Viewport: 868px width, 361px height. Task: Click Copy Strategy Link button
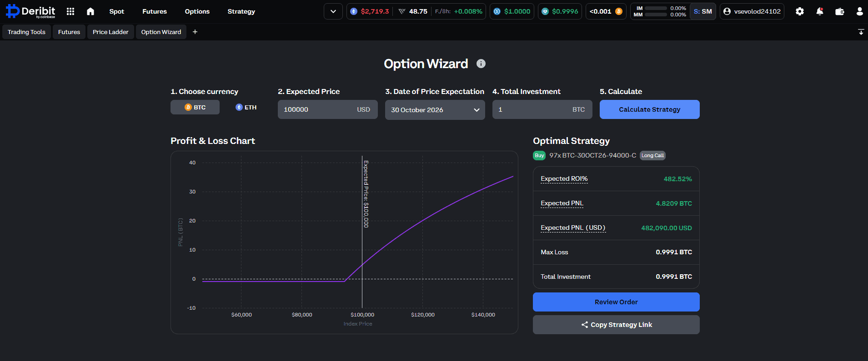(616, 325)
